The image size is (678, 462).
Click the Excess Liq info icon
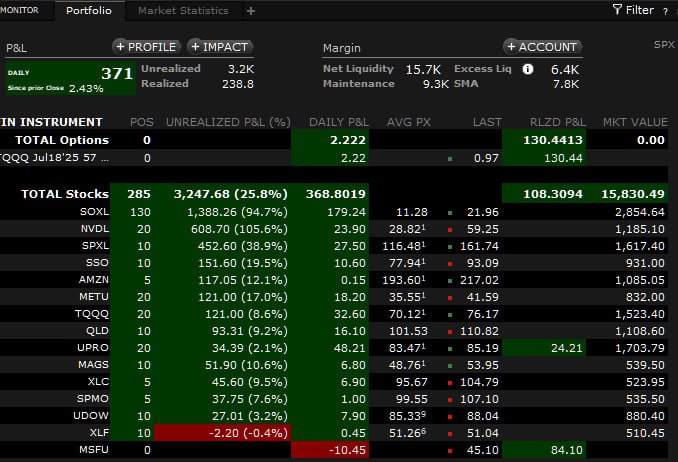pos(528,69)
